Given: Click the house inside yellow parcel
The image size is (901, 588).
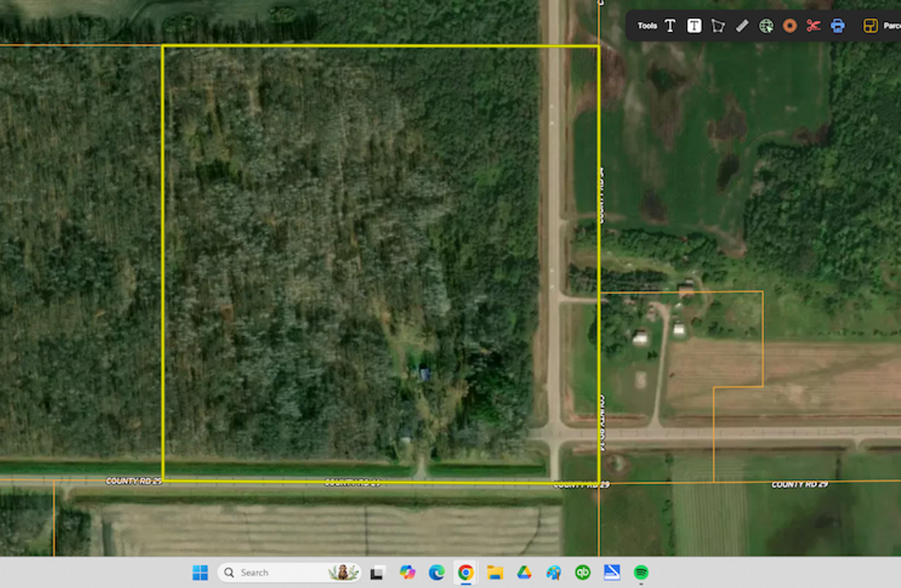Looking at the screenshot, I should pos(425,373).
